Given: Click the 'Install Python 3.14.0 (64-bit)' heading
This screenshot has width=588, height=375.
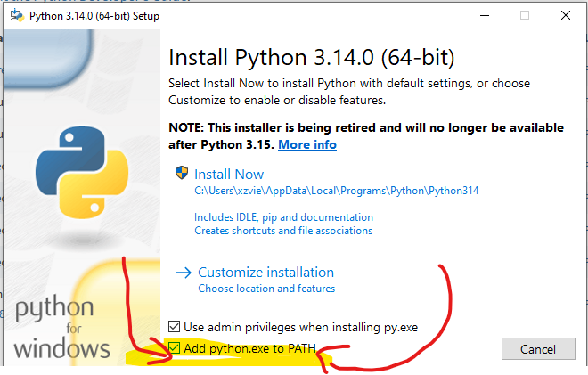Looking at the screenshot, I should tap(312, 59).
